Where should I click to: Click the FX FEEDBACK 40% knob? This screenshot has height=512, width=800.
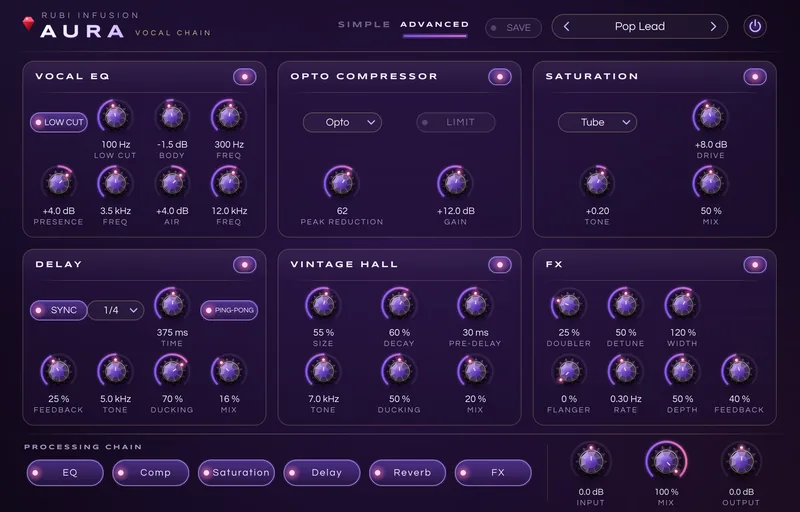[739, 371]
